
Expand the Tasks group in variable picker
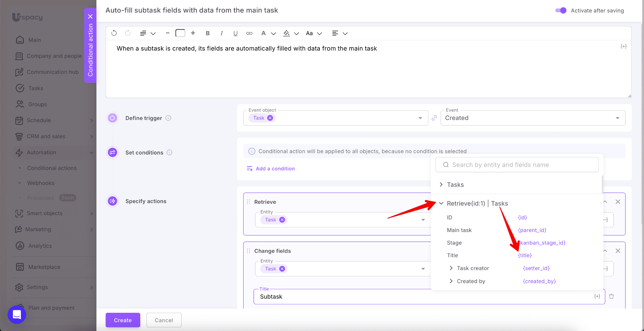(x=441, y=185)
